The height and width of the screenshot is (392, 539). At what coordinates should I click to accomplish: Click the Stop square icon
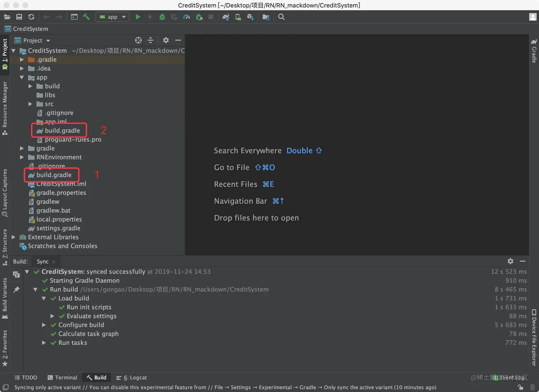pyautogui.click(x=211, y=17)
